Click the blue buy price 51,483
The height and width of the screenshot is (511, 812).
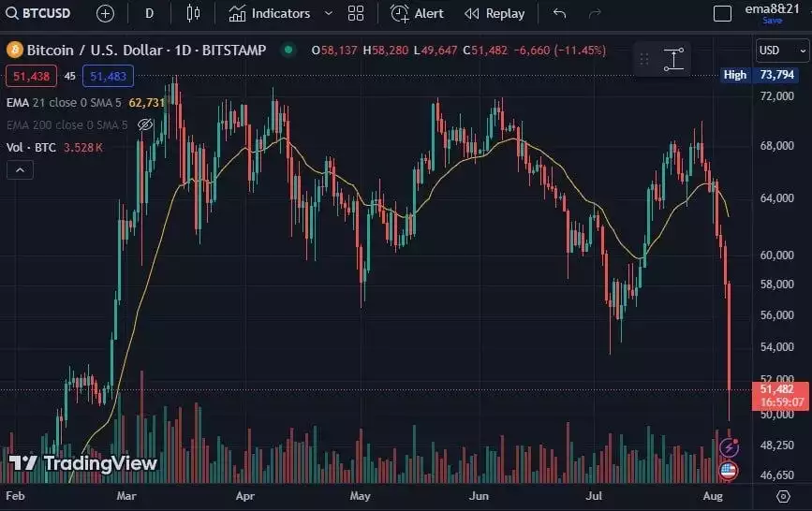(x=109, y=77)
